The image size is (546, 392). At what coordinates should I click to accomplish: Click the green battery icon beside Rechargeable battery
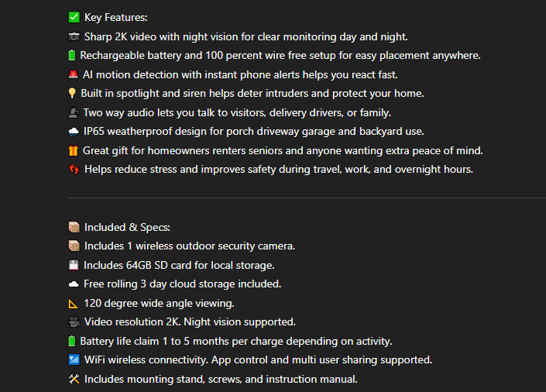(71, 56)
